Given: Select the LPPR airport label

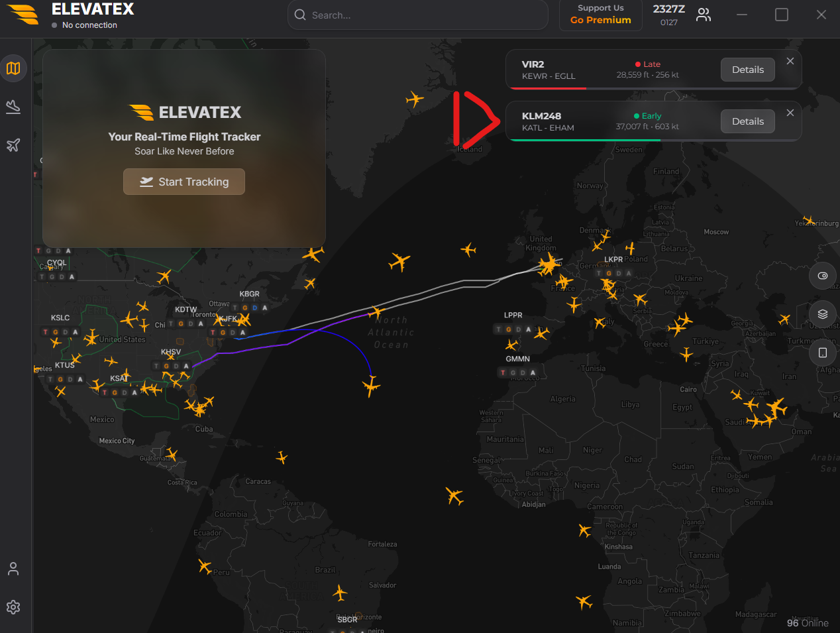Looking at the screenshot, I should [513, 315].
